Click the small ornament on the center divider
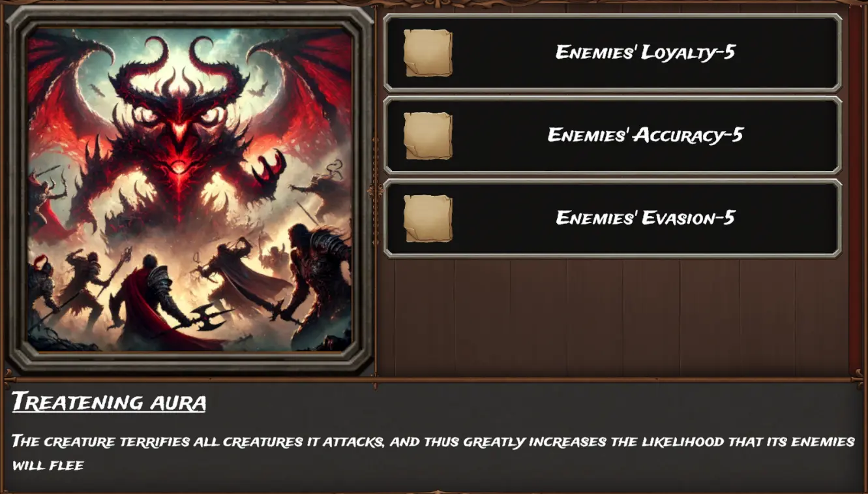 tap(375, 191)
